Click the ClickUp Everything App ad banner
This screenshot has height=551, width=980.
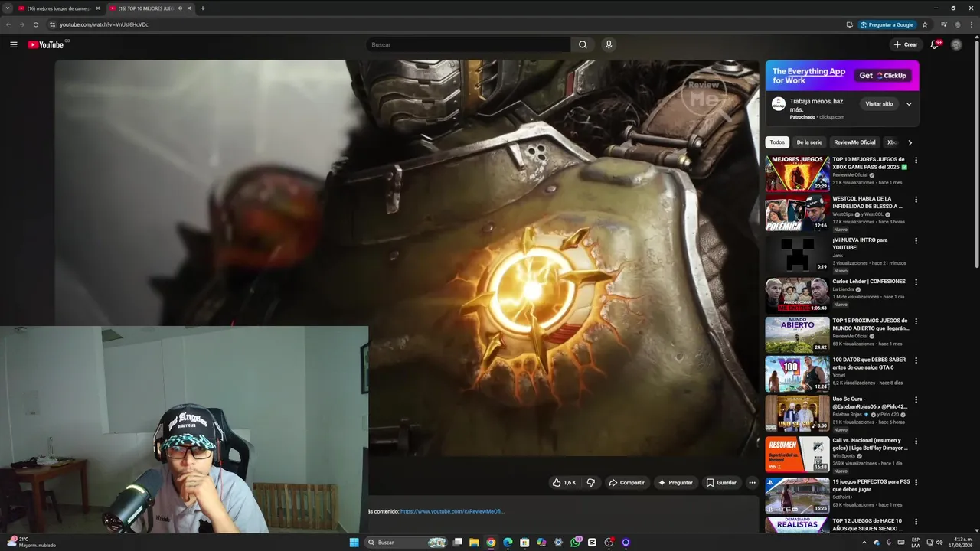(842, 76)
